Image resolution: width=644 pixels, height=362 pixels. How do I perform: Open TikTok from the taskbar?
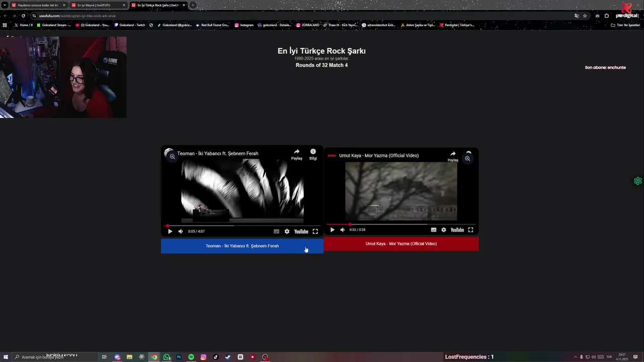pyautogui.click(x=216, y=357)
